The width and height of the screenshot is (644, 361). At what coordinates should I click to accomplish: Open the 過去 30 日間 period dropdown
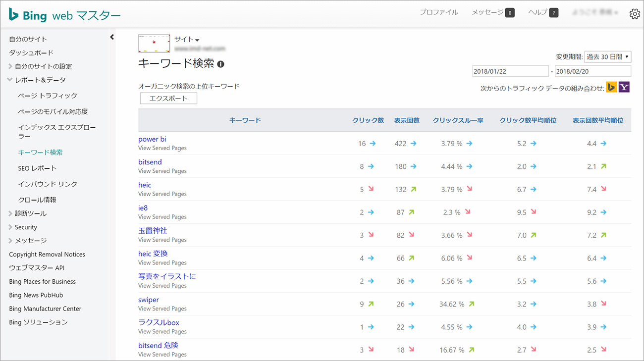pos(607,57)
